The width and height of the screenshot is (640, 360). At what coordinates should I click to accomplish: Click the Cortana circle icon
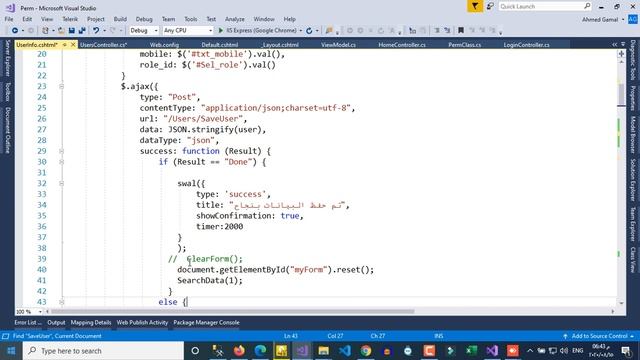tap(195, 351)
